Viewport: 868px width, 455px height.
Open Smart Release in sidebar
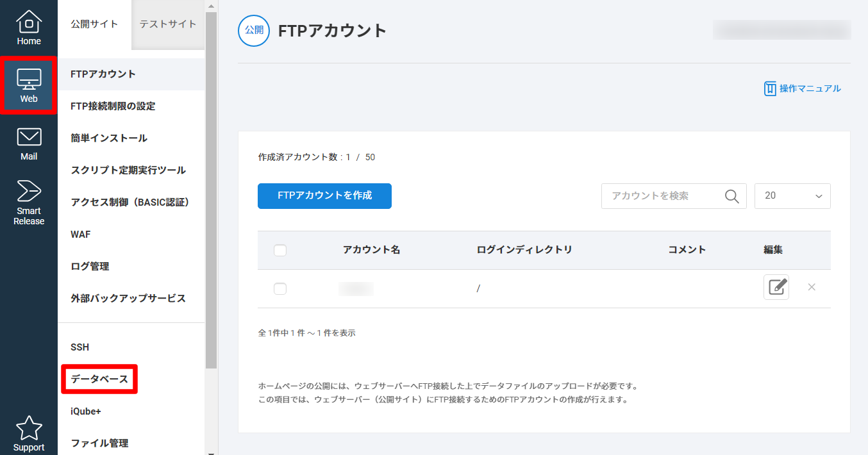pyautogui.click(x=29, y=203)
